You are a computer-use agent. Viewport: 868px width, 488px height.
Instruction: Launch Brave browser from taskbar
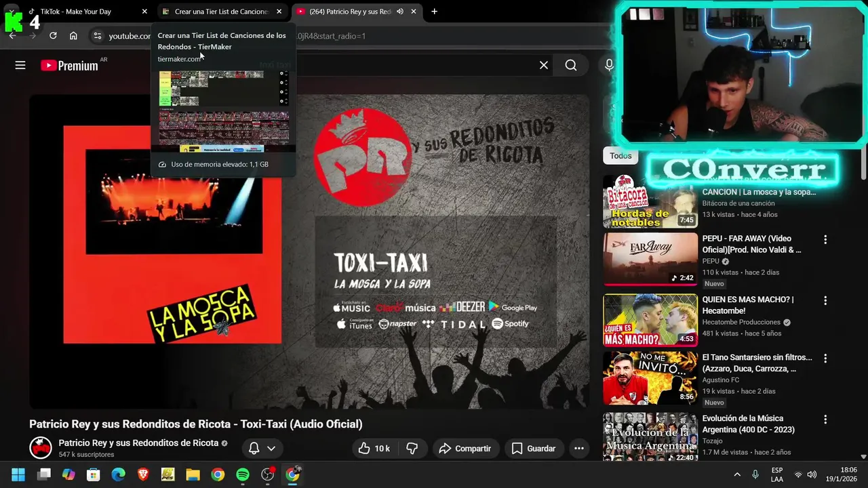tap(143, 474)
